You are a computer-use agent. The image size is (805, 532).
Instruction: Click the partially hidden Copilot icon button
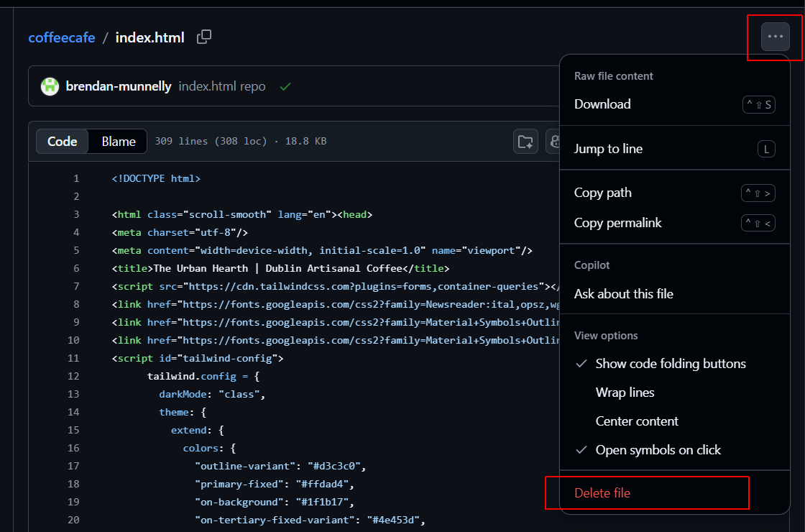(553, 141)
